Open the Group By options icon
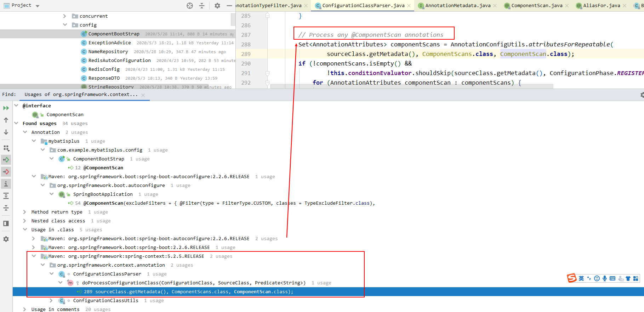This screenshot has width=644, height=312. [6, 148]
